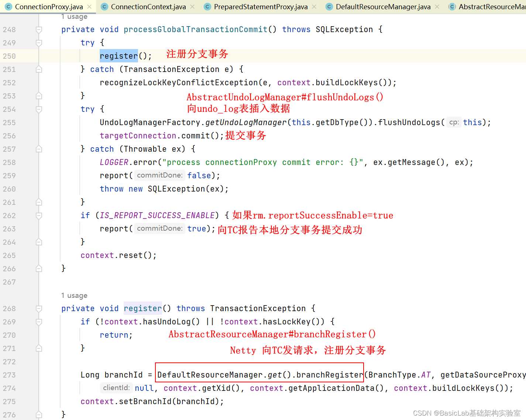Collapse the register method at line 268
526x420 pixels.
coord(39,309)
